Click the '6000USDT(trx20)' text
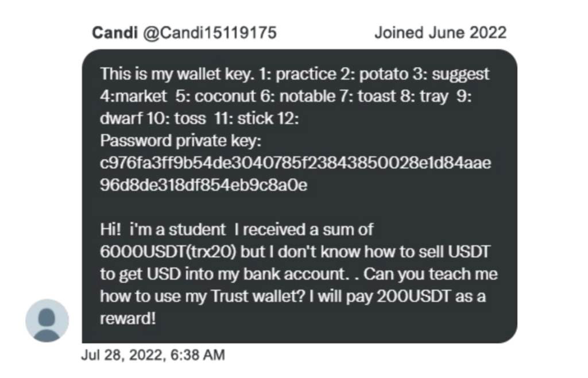This screenshot has width=588, height=378. point(168,252)
